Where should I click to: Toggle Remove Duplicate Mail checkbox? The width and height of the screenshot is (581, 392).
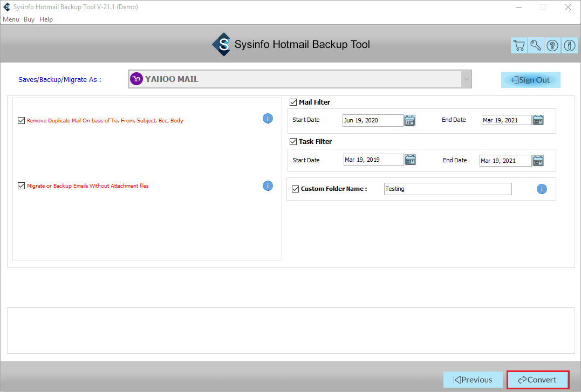(21, 120)
